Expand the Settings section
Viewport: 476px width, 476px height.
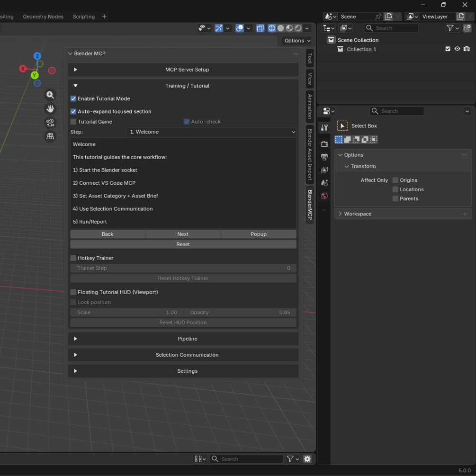183,371
